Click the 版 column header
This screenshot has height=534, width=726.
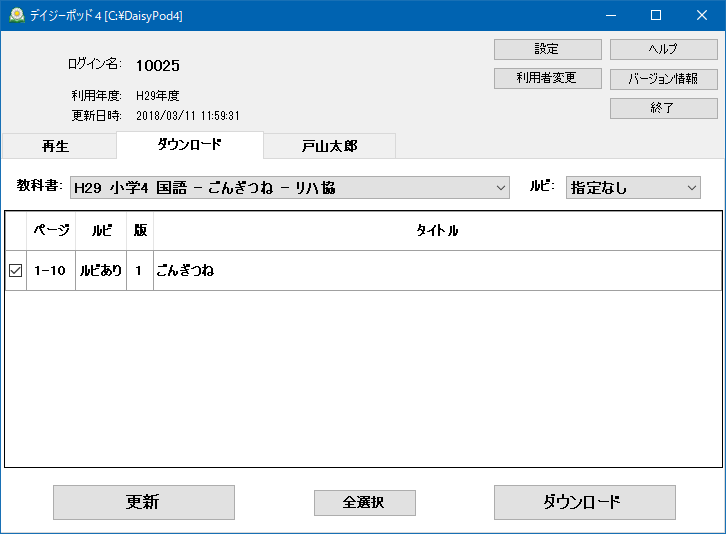[x=140, y=231]
